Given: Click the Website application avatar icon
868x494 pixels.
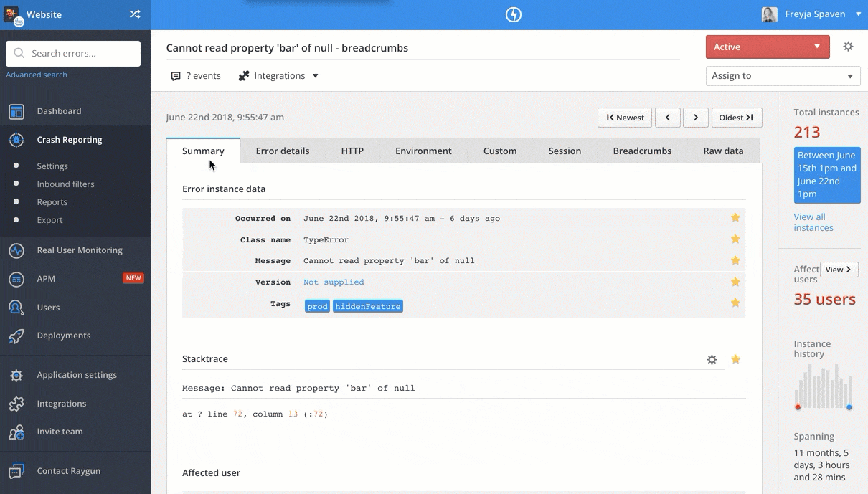Looking at the screenshot, I should pos(12,15).
